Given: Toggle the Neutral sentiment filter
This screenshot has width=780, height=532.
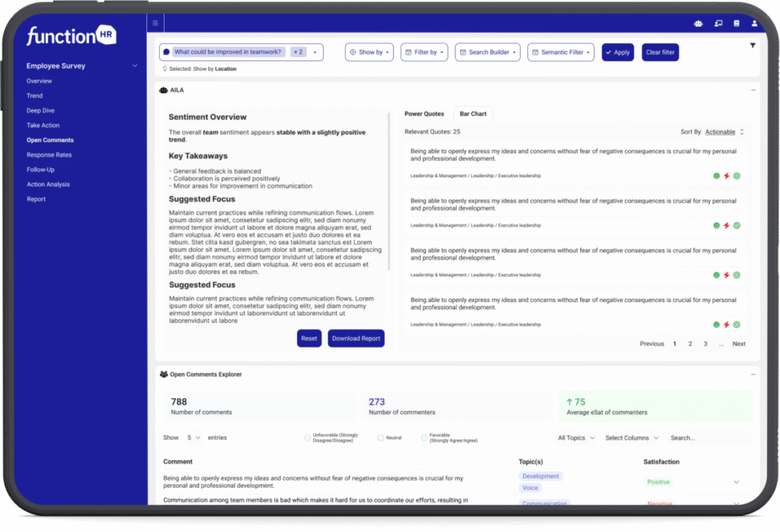Looking at the screenshot, I should pyautogui.click(x=381, y=438).
